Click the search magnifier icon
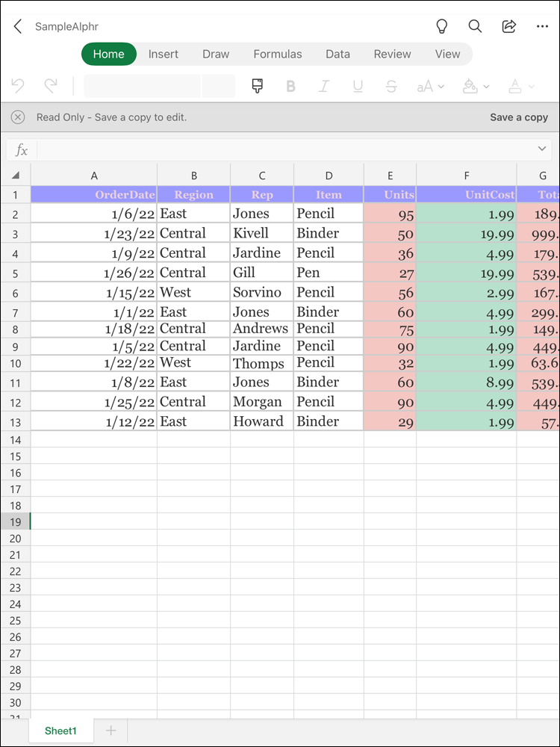The height and width of the screenshot is (747, 560). point(475,27)
